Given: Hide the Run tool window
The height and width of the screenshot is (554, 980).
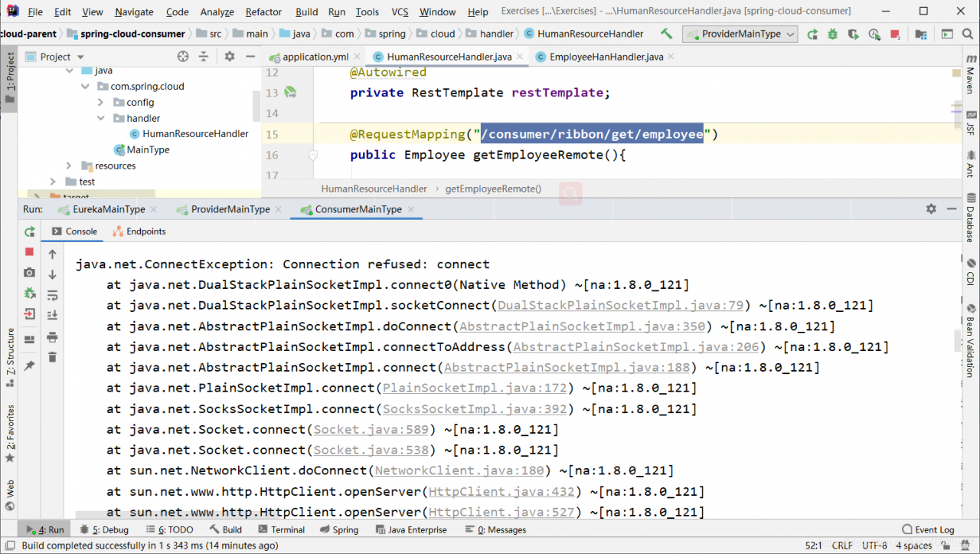Looking at the screenshot, I should coord(952,208).
